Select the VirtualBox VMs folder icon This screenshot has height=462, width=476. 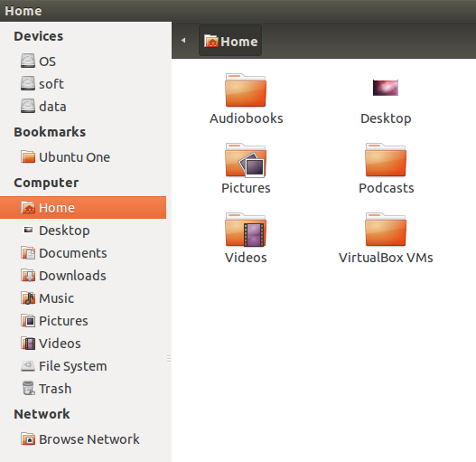click(x=386, y=230)
